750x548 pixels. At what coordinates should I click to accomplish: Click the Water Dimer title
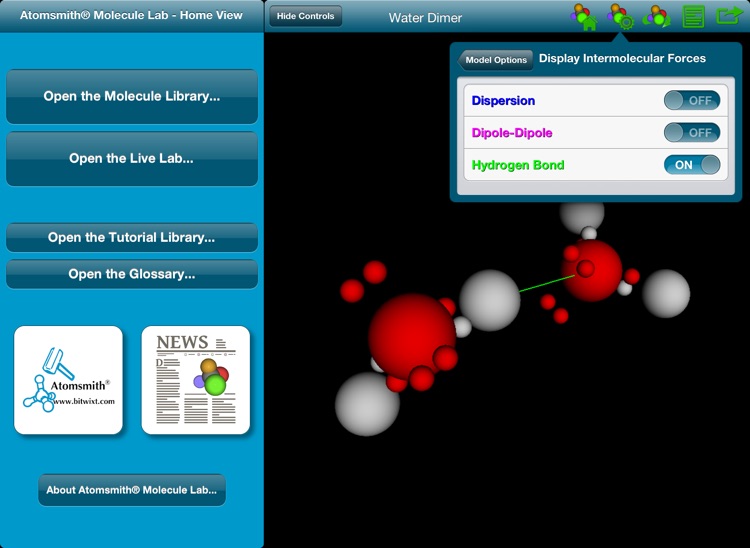pos(425,18)
